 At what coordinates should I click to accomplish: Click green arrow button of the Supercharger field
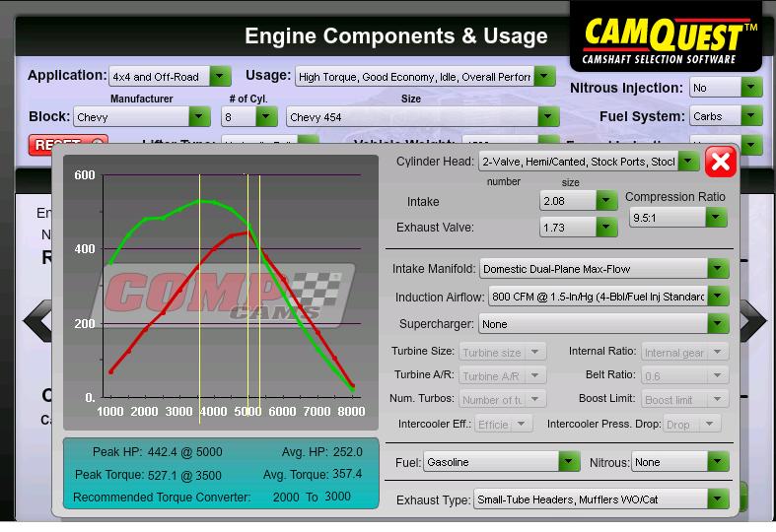coord(718,324)
